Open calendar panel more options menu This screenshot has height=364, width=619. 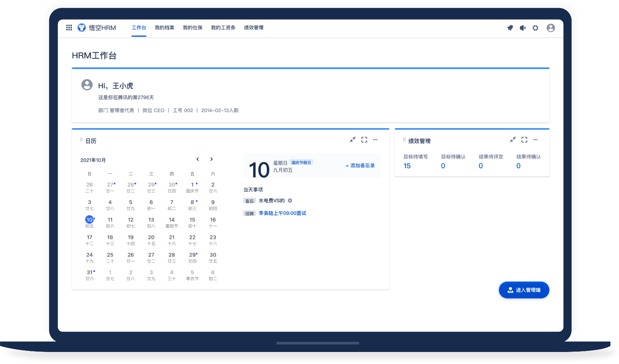(375, 140)
